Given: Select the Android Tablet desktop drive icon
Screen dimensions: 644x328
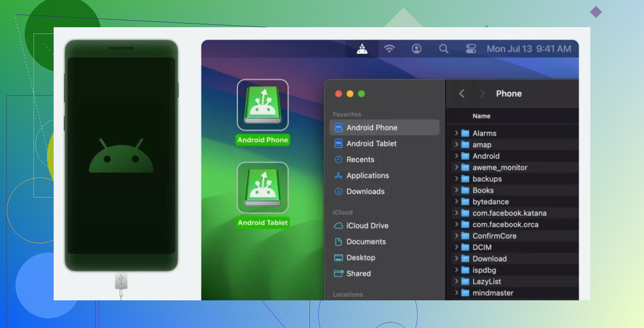Looking at the screenshot, I should click(x=263, y=187).
